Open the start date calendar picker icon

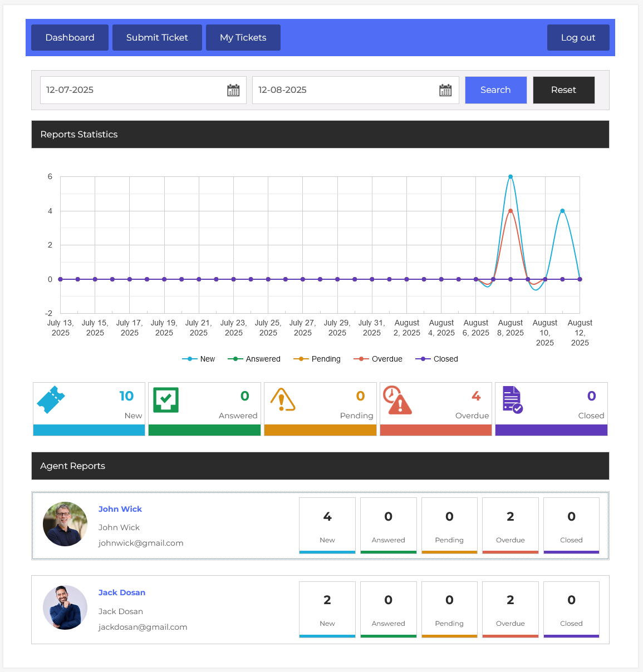[233, 90]
